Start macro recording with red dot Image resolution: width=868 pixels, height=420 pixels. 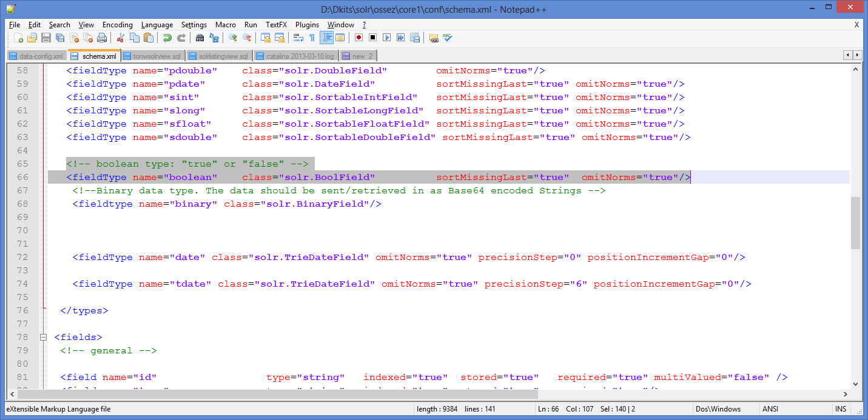358,38
